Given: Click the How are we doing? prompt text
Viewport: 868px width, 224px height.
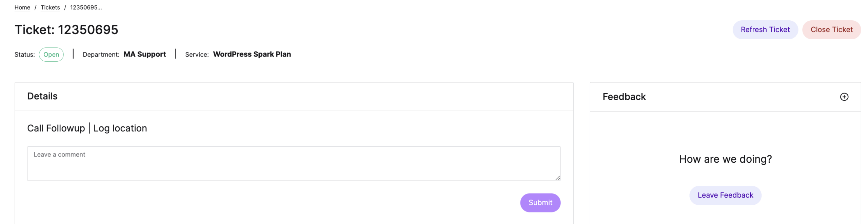Looking at the screenshot, I should 725,159.
